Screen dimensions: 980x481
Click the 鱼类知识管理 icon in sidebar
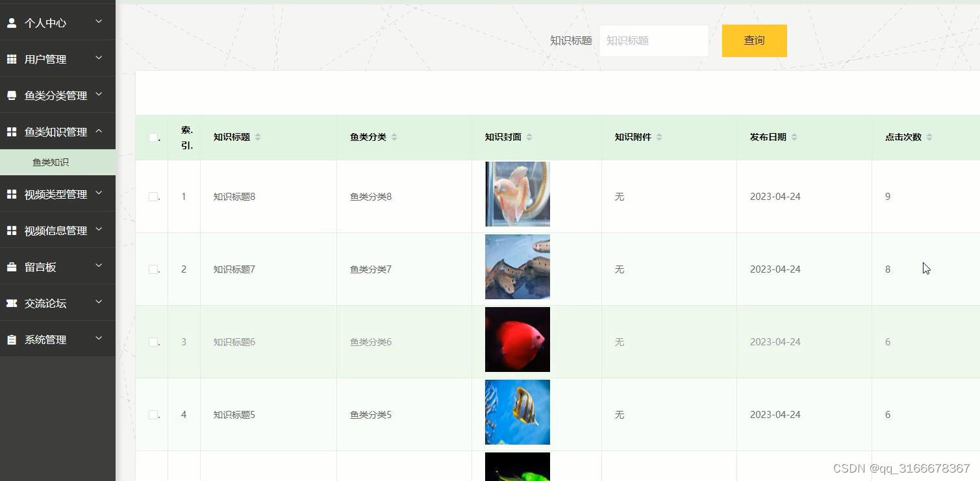(x=10, y=131)
